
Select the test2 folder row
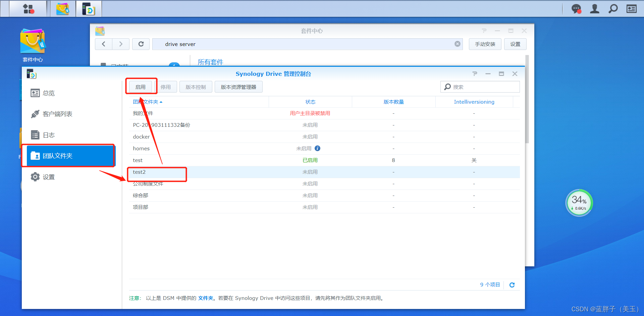[x=324, y=172]
